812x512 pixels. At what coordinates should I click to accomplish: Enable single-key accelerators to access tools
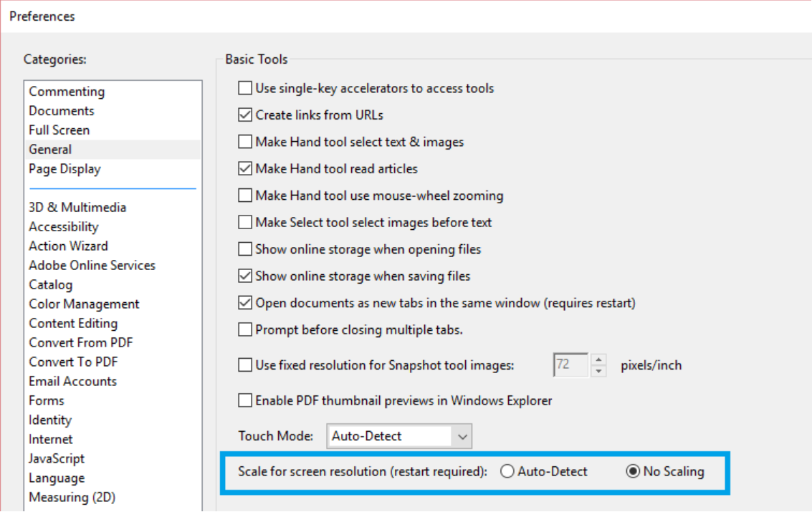(x=244, y=88)
